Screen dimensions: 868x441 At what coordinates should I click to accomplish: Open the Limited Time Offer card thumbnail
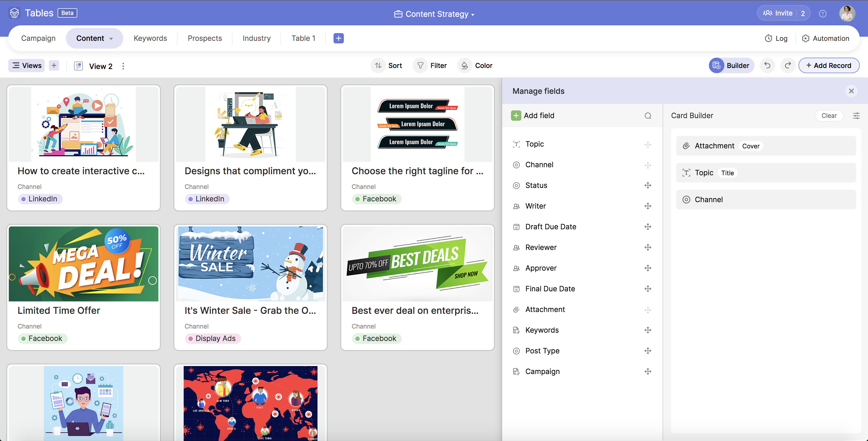pyautogui.click(x=83, y=264)
